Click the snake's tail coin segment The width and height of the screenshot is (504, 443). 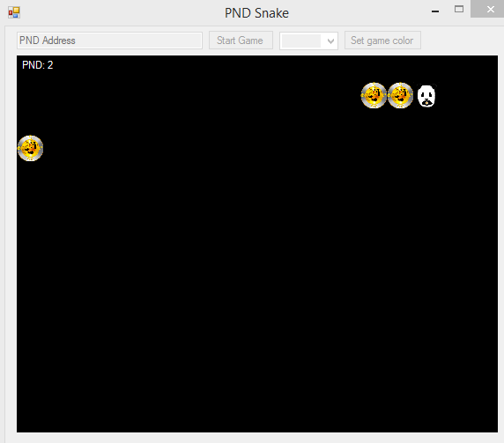coord(374,95)
